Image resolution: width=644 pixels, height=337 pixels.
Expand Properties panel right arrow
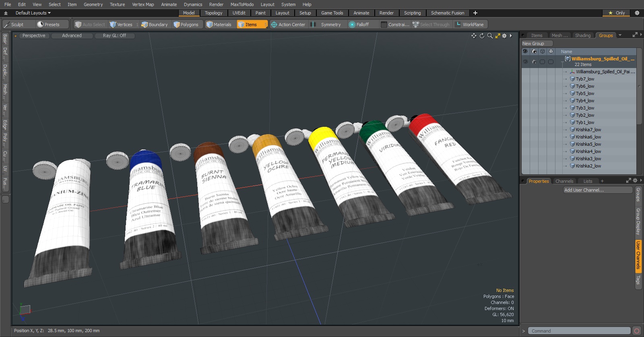(642, 181)
